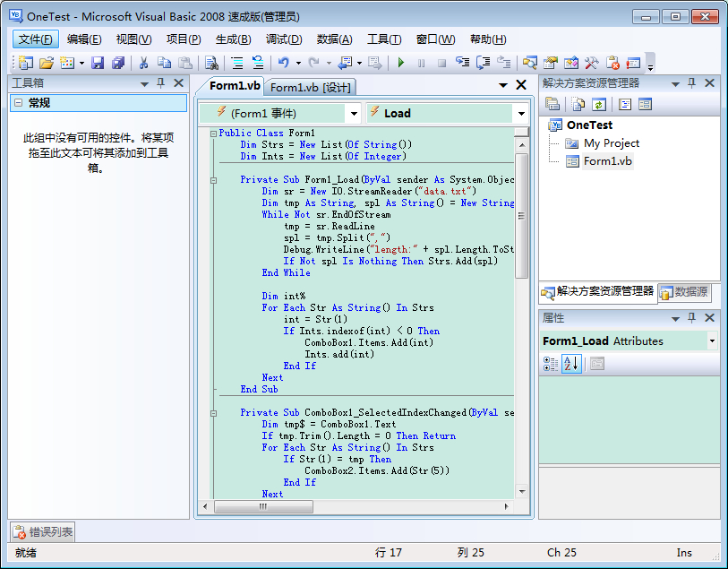The image size is (728, 569).
Task: Toggle categorized view in Properties panel
Action: click(552, 363)
